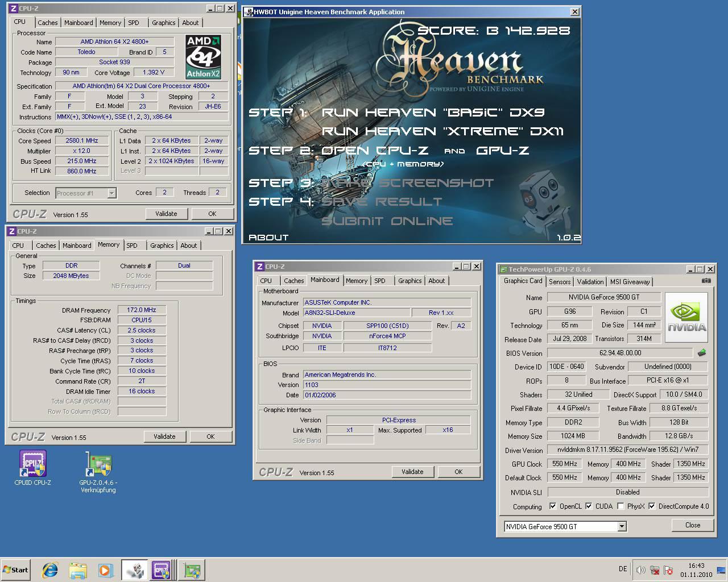Click GPU-Z link in Heaven step 2
Viewport: 728px width, 582px height.
pyautogui.click(x=502, y=151)
